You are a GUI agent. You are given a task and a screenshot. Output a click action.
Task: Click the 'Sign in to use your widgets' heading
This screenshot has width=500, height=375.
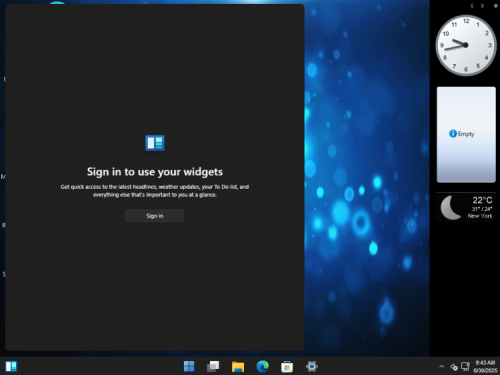tap(155, 172)
